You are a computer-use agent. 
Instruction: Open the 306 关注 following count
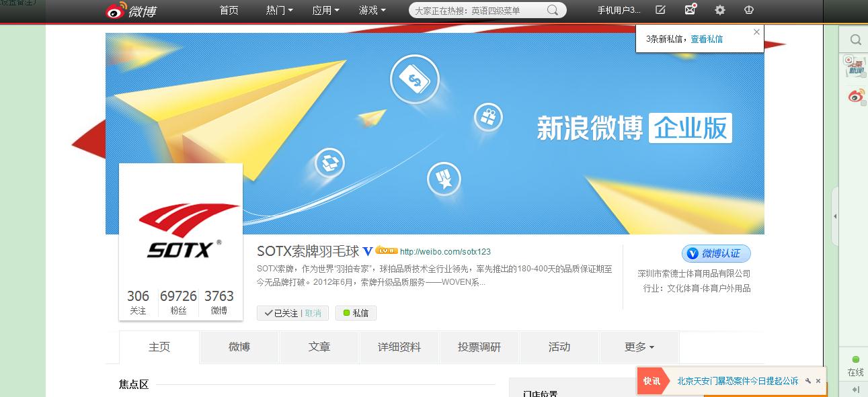pyautogui.click(x=138, y=302)
